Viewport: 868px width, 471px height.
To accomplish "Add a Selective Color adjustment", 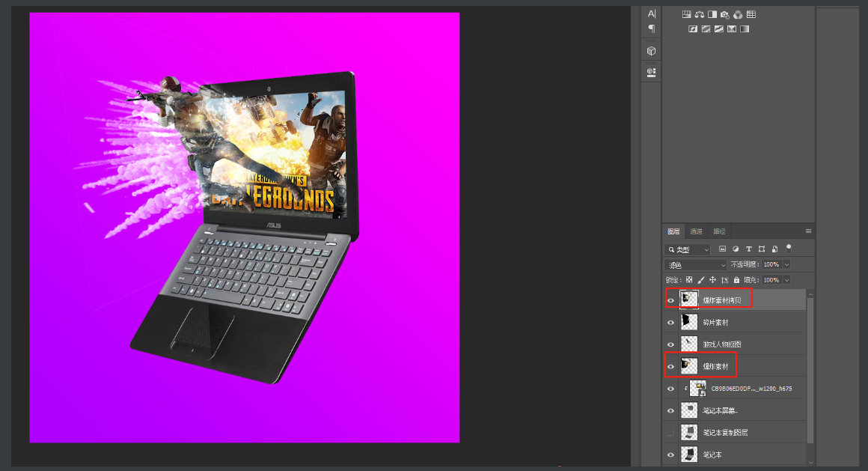I will click(732, 28).
